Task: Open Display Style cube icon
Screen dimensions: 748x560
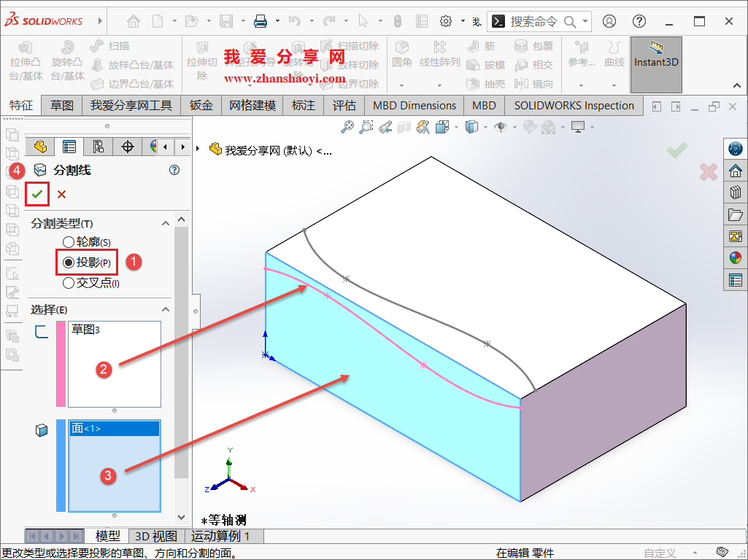Action: [471, 127]
